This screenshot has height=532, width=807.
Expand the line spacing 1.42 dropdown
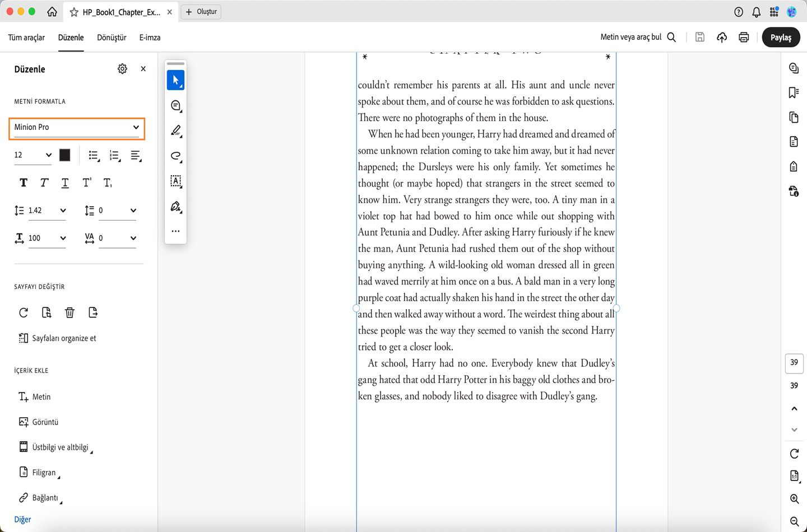click(x=47, y=210)
